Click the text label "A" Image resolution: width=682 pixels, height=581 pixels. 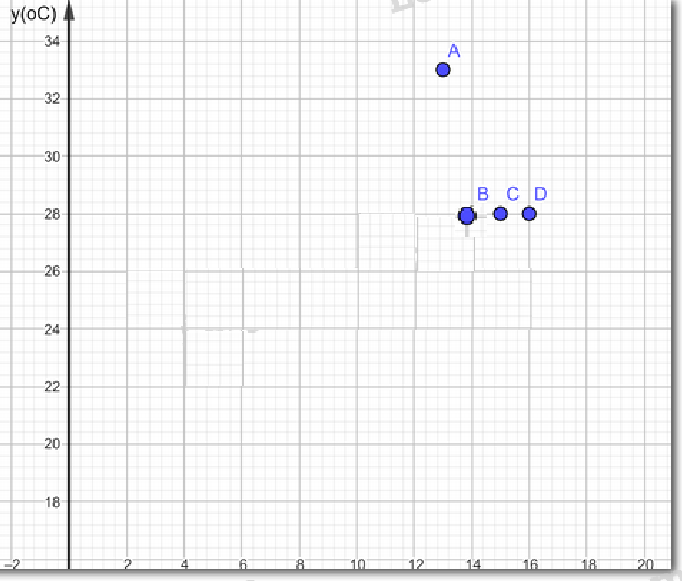tap(454, 51)
